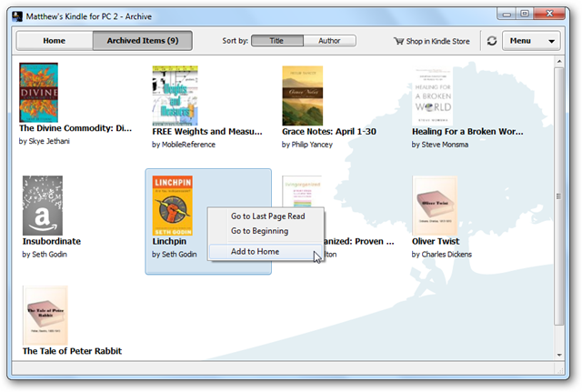This screenshot has width=582, height=392.
Task: Open the Linchpin book cover
Action: click(173, 206)
